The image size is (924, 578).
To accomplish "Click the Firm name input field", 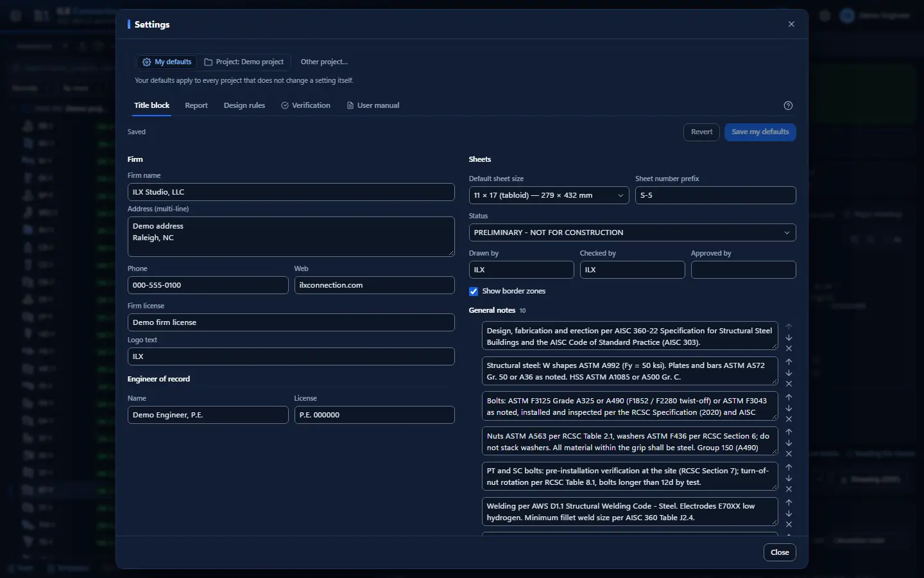I will (x=291, y=192).
